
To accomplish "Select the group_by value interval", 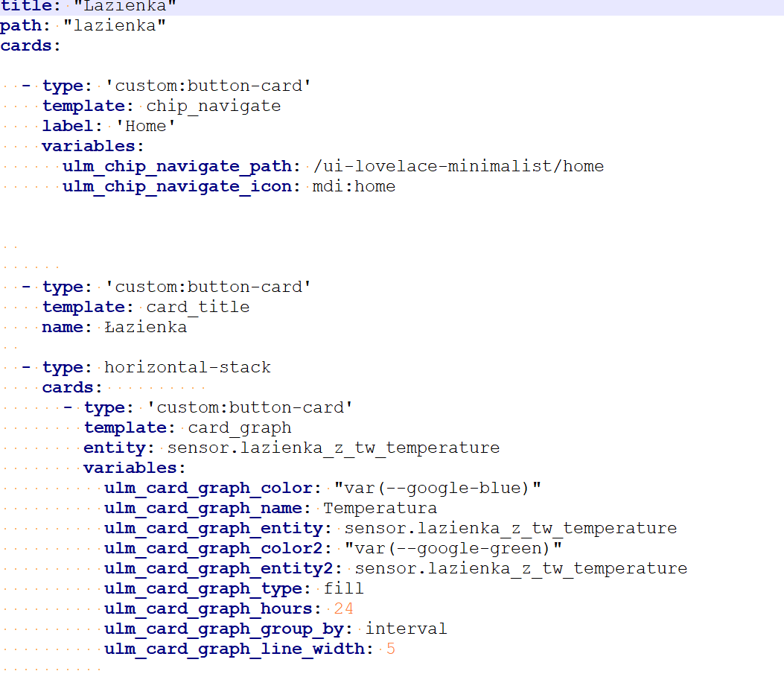I will [406, 629].
